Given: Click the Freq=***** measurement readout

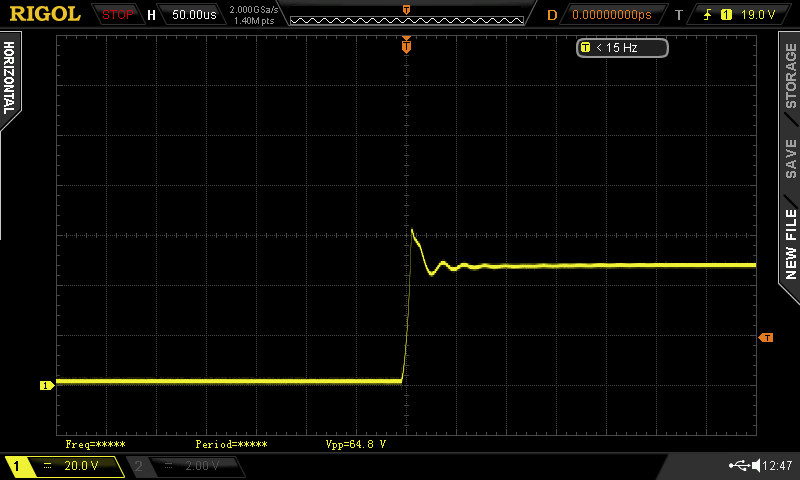Looking at the screenshot, I should [x=95, y=444].
